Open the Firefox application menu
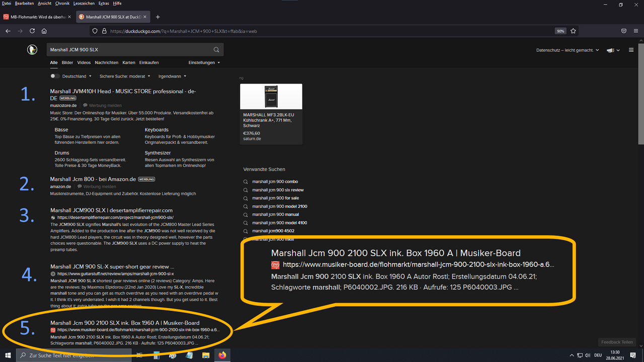Viewport: 644px width, 362px height. (635, 31)
